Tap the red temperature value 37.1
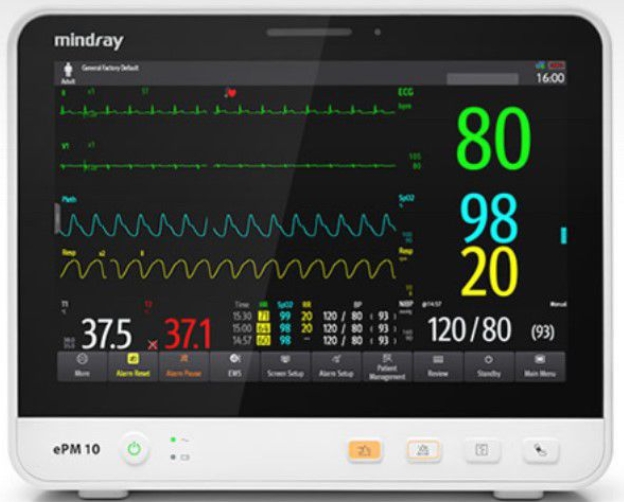 pos(188,334)
